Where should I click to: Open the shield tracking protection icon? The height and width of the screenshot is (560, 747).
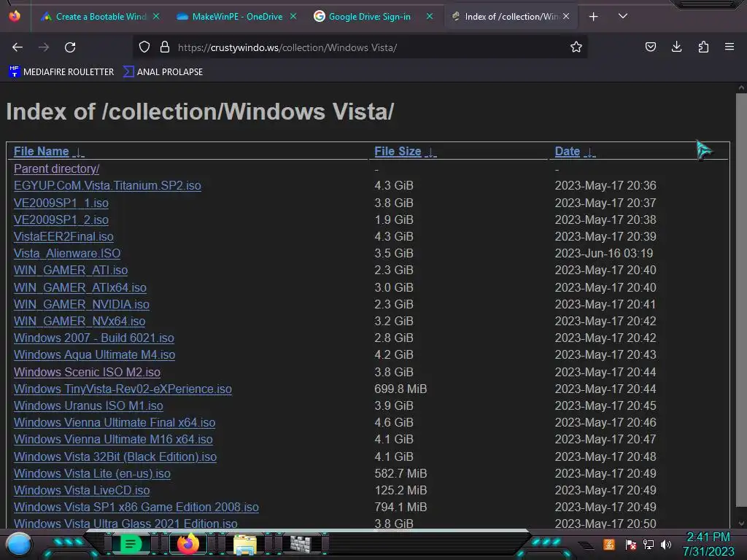tap(144, 47)
